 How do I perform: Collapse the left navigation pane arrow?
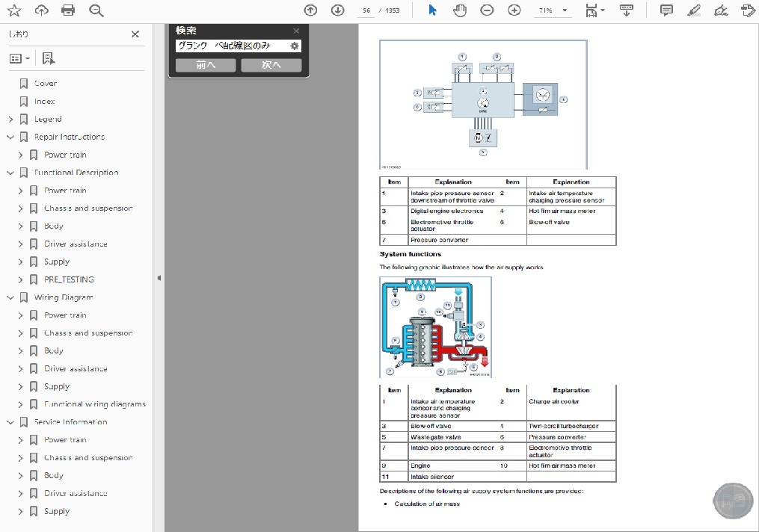click(159, 278)
